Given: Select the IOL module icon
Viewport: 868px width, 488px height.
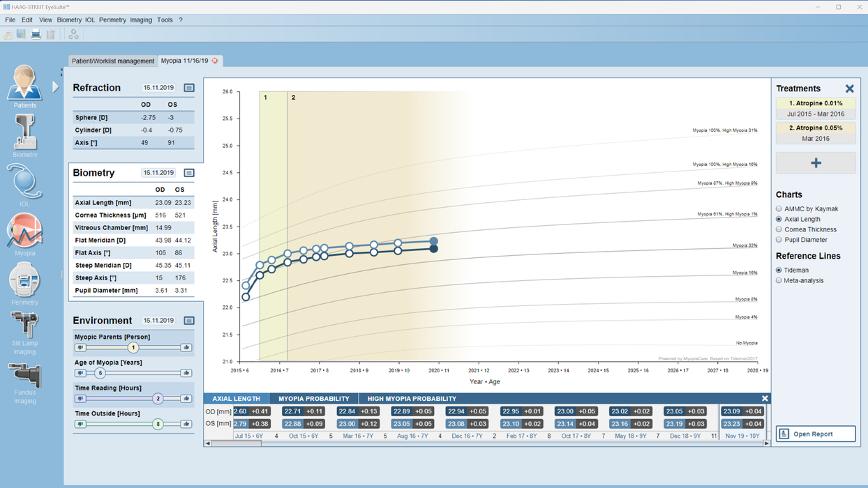Looking at the screenshot, I should (x=24, y=183).
